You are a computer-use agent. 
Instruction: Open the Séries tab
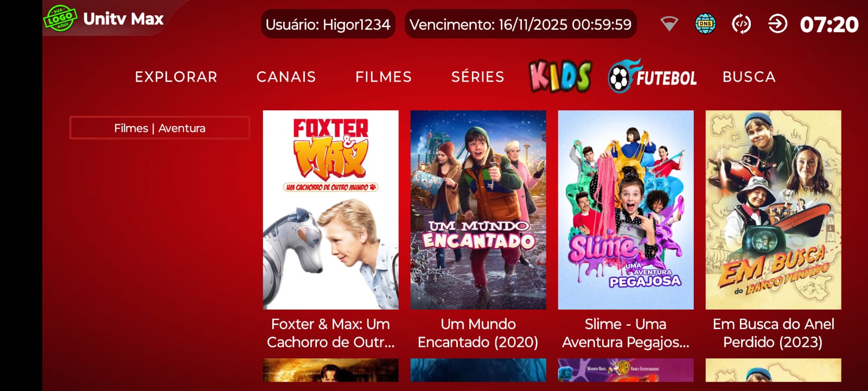tap(478, 77)
